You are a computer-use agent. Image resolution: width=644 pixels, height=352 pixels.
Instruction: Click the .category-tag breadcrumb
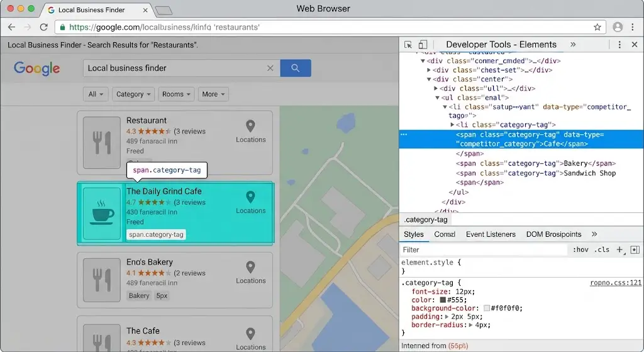pos(426,220)
